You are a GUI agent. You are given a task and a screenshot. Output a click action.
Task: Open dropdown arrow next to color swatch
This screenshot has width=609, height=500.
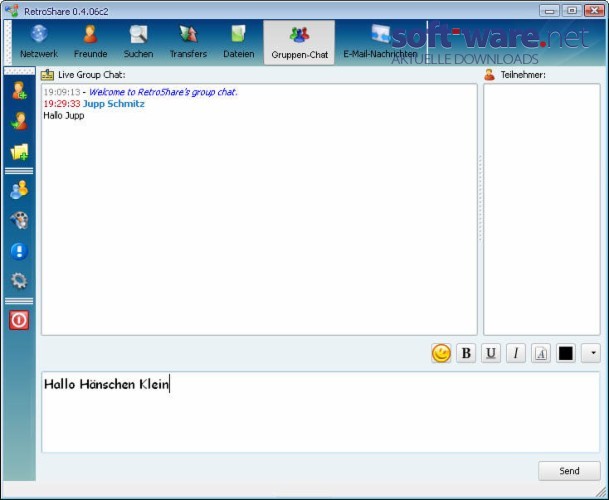tap(591, 353)
